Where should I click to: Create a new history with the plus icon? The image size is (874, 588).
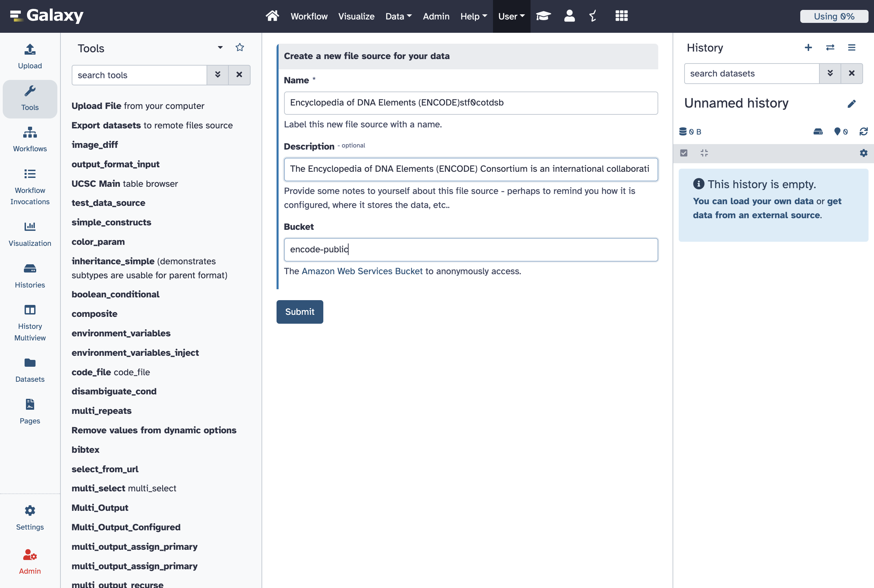tap(808, 47)
